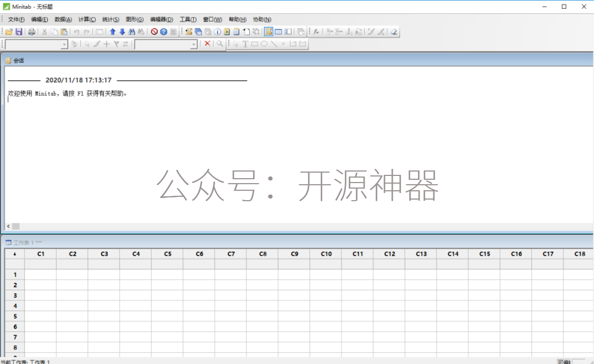Click the session timestamp 2020/11/18 17:13:17
The height and width of the screenshot is (364, 594).
(79, 80)
